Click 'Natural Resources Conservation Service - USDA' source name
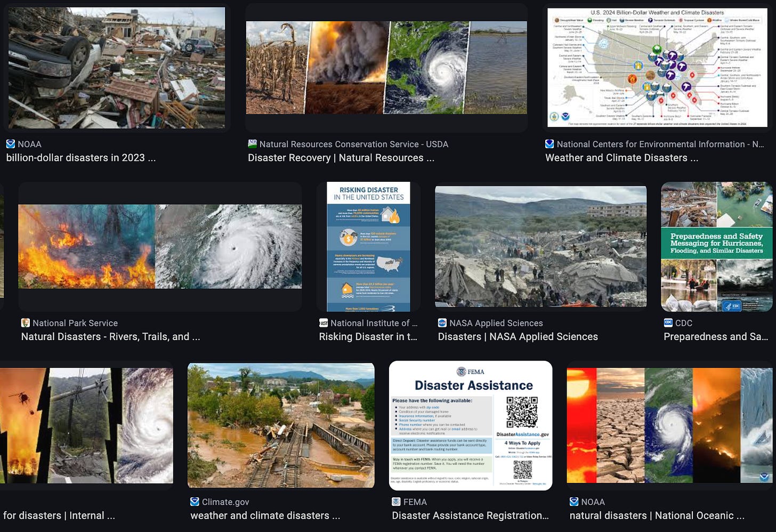The image size is (776, 532). click(354, 144)
